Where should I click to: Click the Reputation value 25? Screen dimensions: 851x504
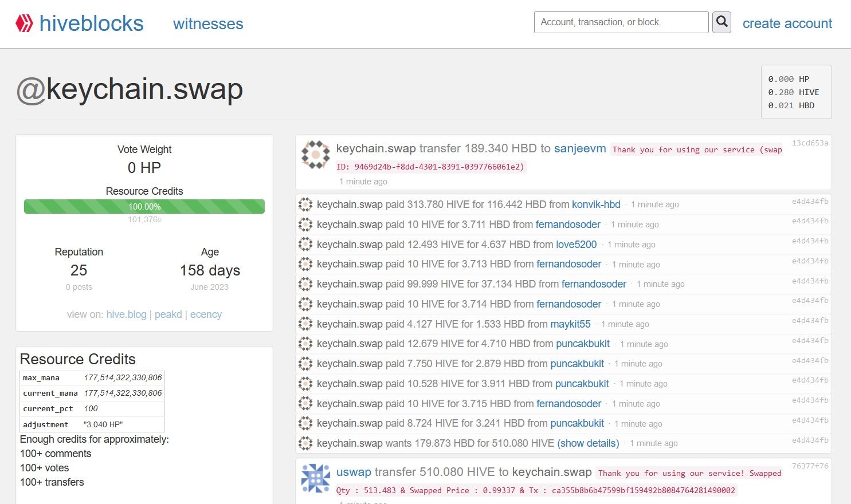point(79,270)
